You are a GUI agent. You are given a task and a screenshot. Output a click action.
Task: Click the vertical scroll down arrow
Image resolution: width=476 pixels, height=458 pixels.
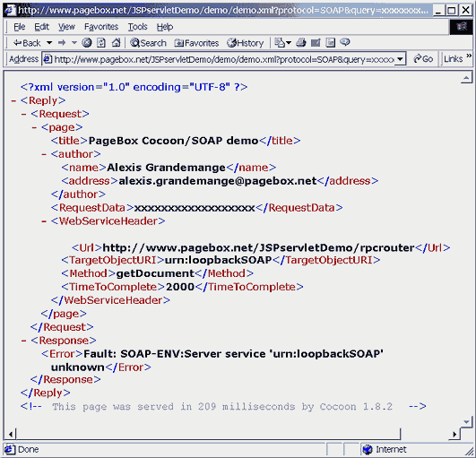466,422
